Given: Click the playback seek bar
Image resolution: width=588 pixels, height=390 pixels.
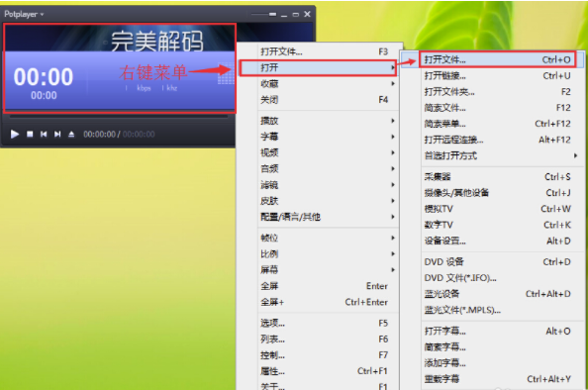Looking at the screenshot, I should coord(119,117).
